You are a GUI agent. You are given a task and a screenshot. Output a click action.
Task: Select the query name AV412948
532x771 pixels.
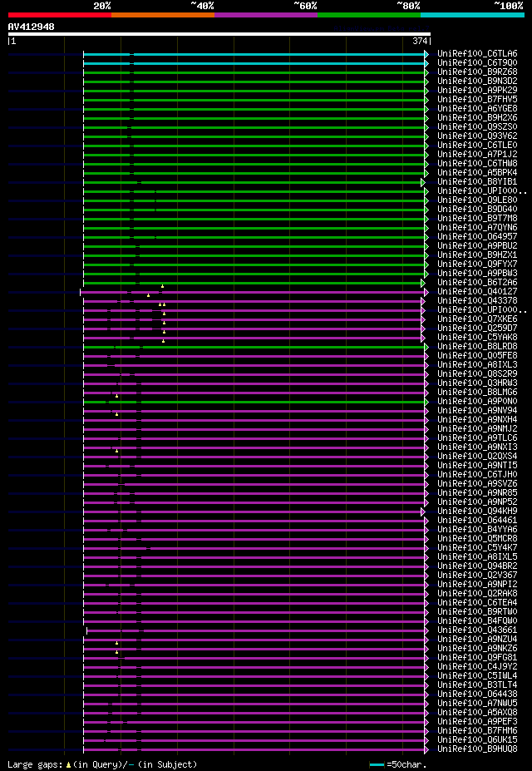coord(31,27)
